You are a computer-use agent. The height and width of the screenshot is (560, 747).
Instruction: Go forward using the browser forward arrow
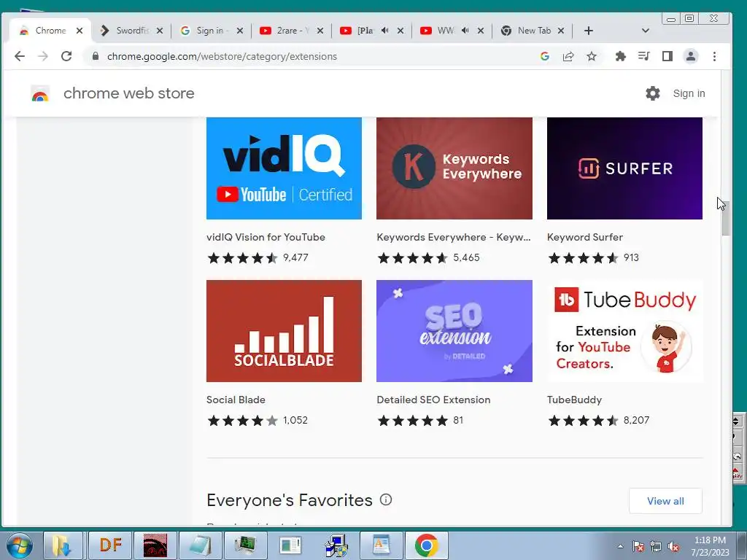pos(43,56)
